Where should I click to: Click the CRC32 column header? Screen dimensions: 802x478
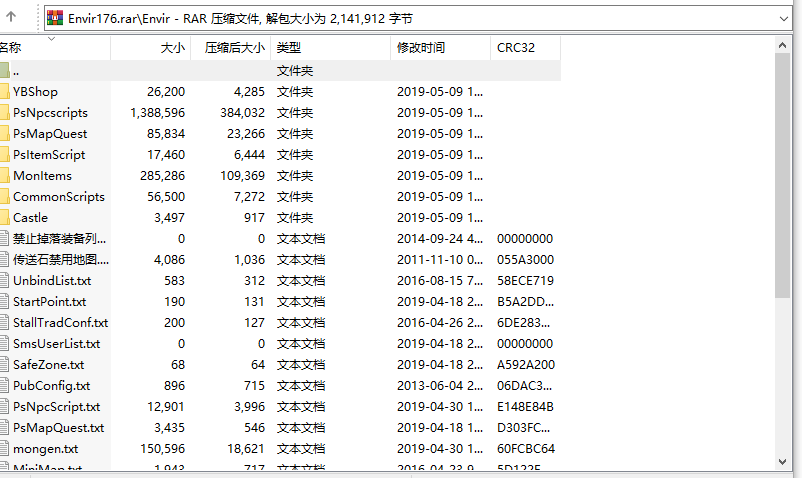pos(514,48)
